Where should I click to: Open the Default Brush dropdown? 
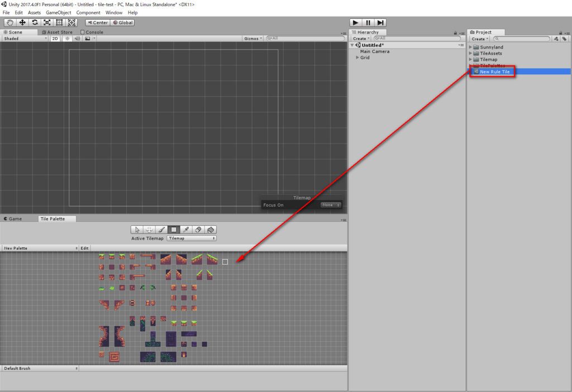(x=40, y=369)
